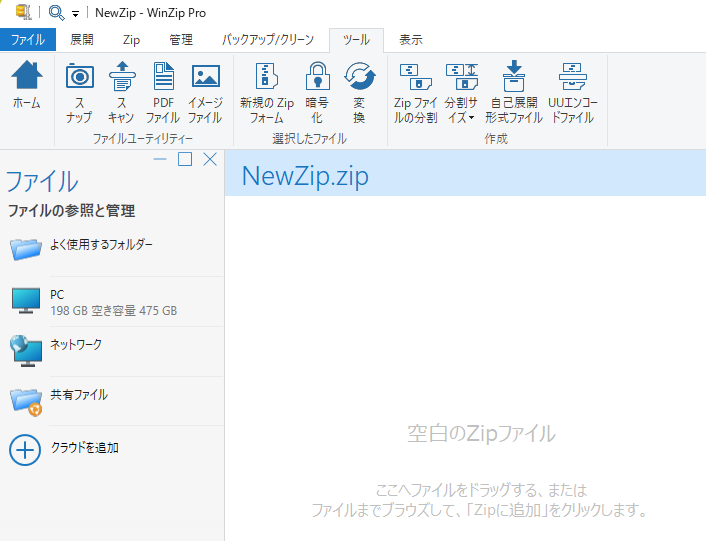Maximize the ファイル pane
Viewport: 706px width, 541px height.
click(185, 159)
